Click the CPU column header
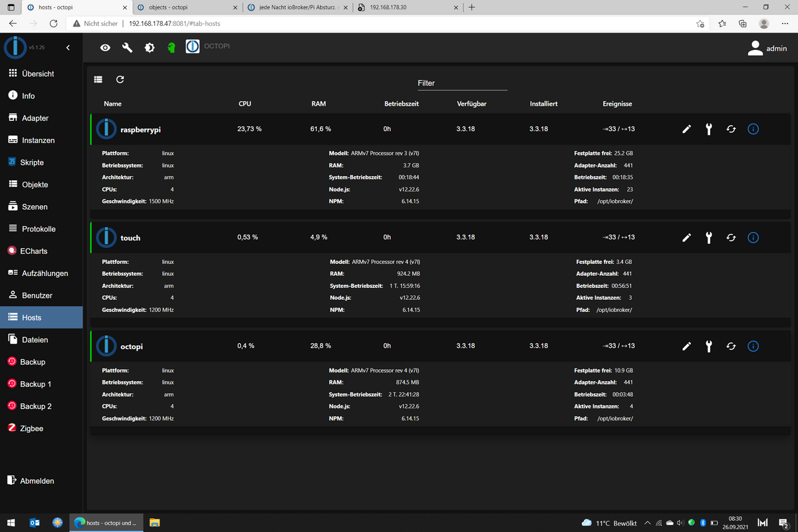Screen dimensions: 798x532 [x=244, y=104]
